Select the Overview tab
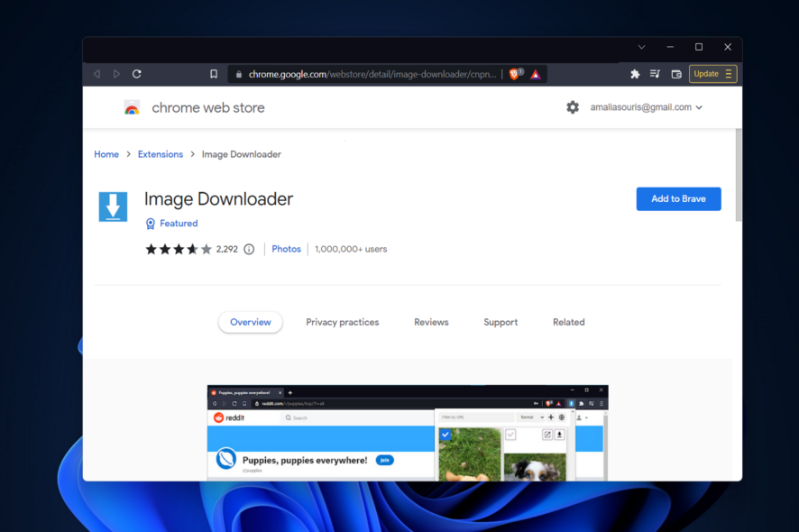799x532 pixels. [x=250, y=322]
